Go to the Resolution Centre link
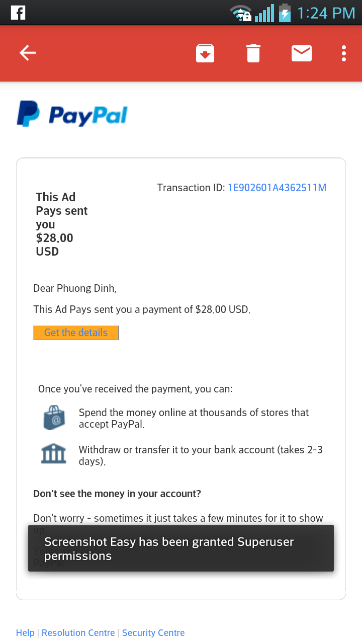This screenshot has height=644, width=362. pyautogui.click(x=78, y=633)
